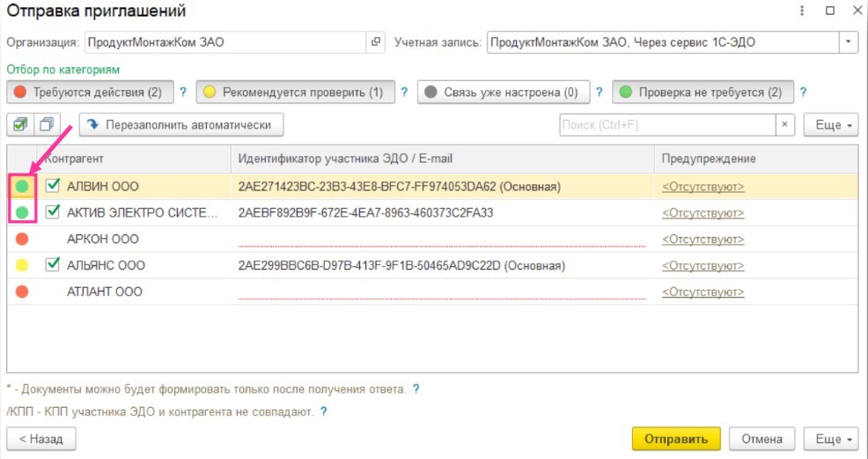Click help question mark after Требуются действия
Screen dimensions: 868x459
(x=183, y=92)
